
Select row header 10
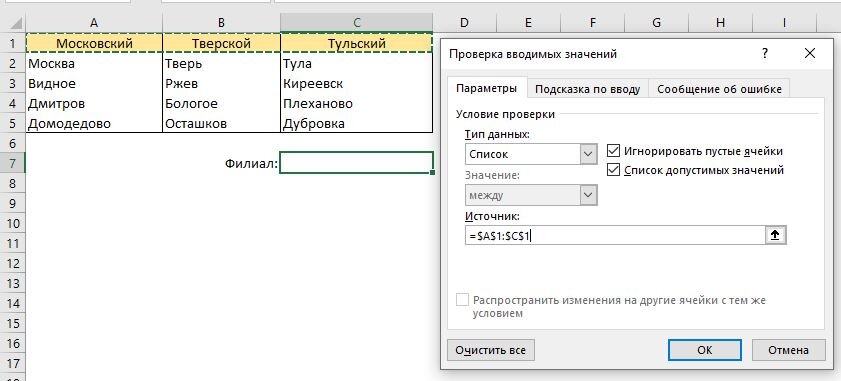13,223
